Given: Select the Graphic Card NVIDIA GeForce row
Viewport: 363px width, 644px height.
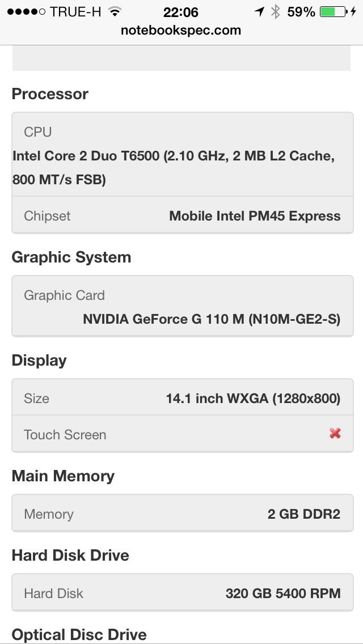Looking at the screenshot, I should (x=183, y=306).
